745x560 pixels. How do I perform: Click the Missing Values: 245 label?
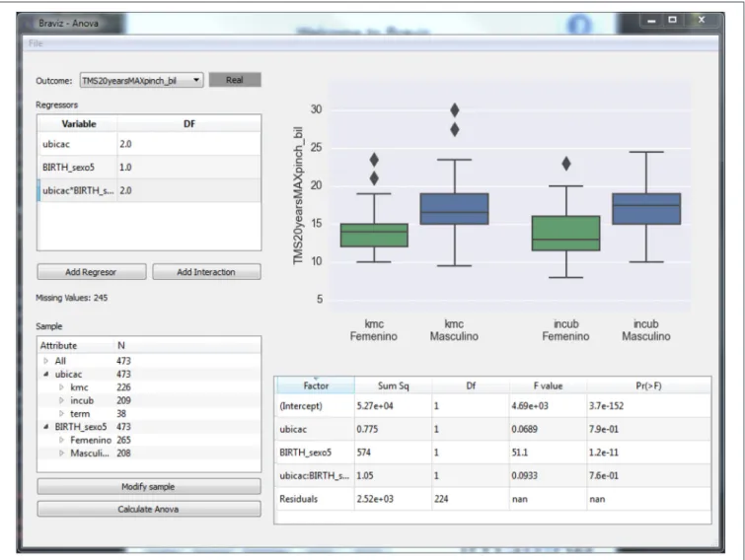pos(72,298)
